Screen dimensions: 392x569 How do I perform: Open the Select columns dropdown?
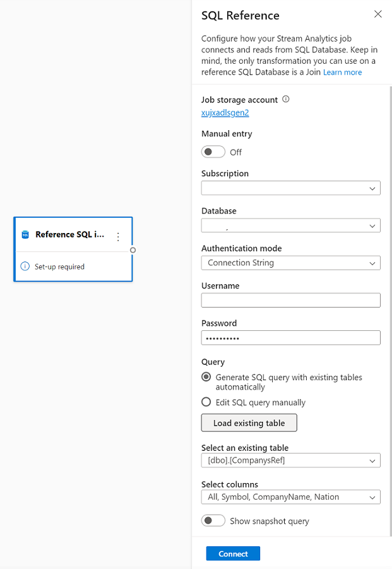(x=290, y=497)
